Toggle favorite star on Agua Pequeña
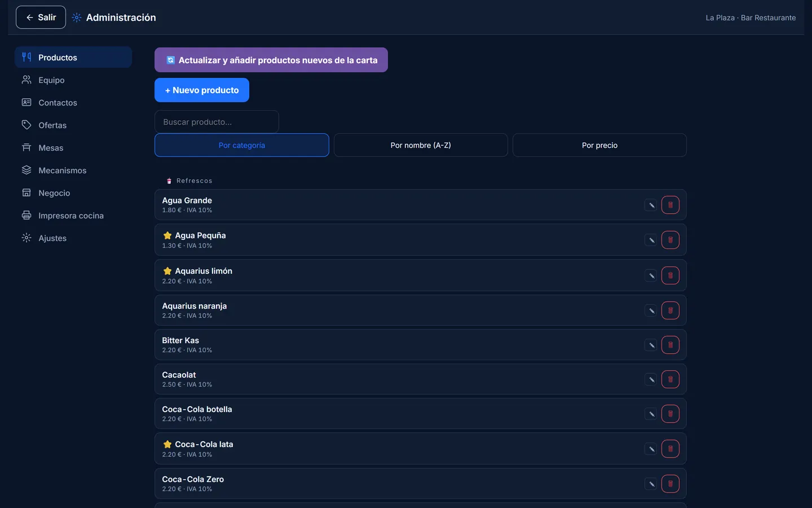The image size is (812, 508). [167, 235]
